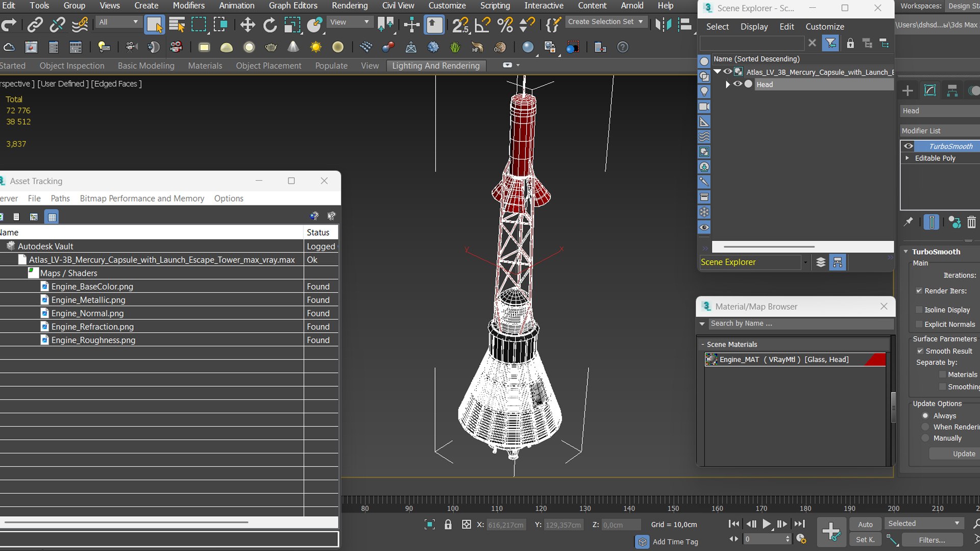980x551 pixels.
Task: Click Material Browser Search by Name field
Action: (801, 323)
